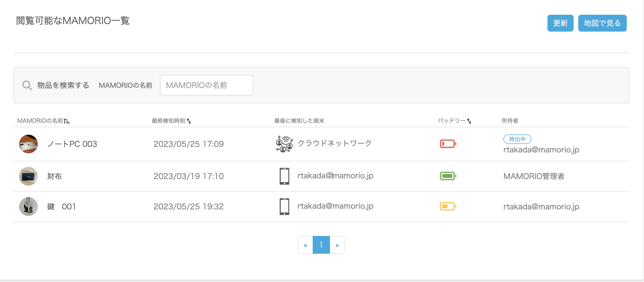Click the 鍵 001 row's detected device email
Image resolution: width=644 pixels, height=282 pixels.
click(x=336, y=206)
